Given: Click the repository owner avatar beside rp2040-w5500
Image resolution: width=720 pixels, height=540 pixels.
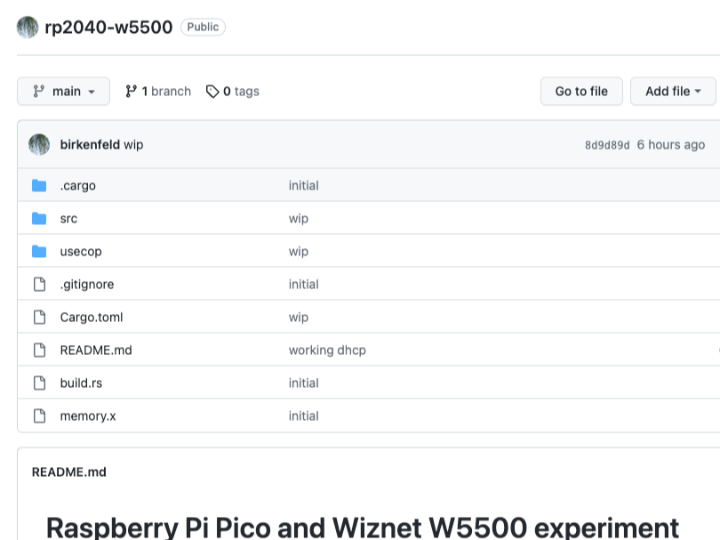Looking at the screenshot, I should 28,27.
